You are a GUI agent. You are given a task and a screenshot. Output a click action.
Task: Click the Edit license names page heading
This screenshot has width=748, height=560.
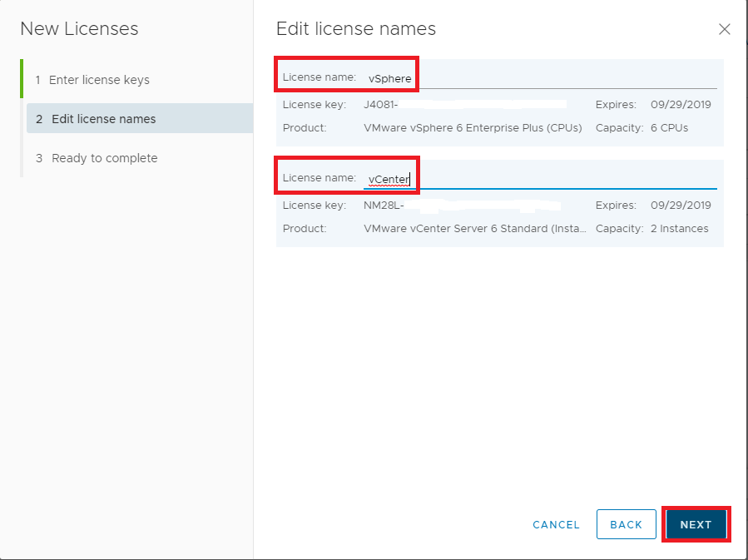(x=355, y=29)
